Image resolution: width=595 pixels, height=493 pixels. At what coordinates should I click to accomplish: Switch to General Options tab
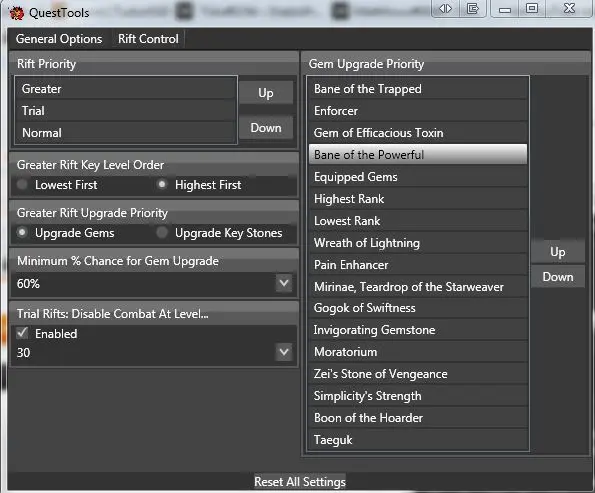coord(59,39)
